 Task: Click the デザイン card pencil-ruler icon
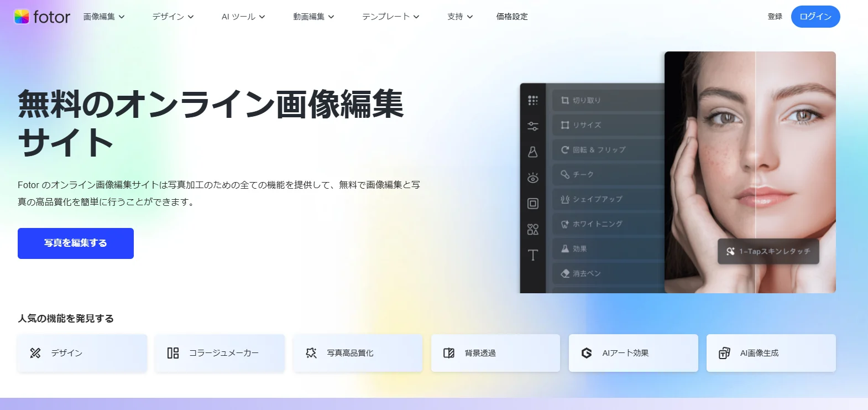35,353
